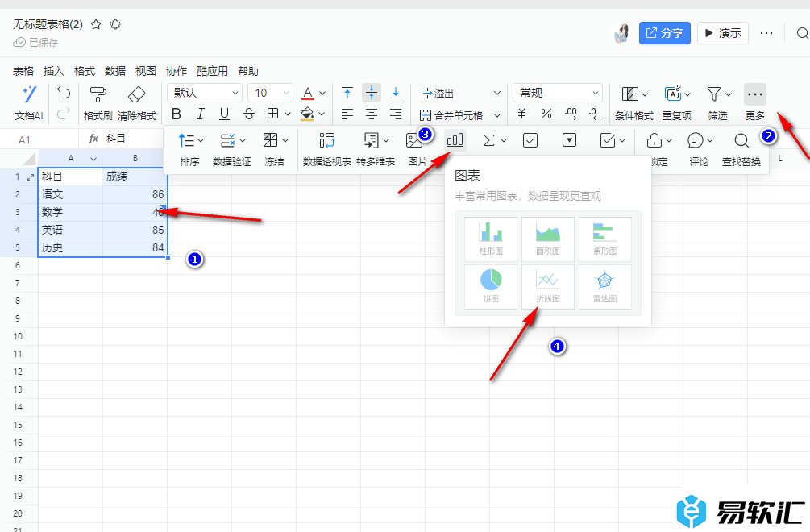Open the 评论 comment tool
810x532 pixels.
[700, 149]
